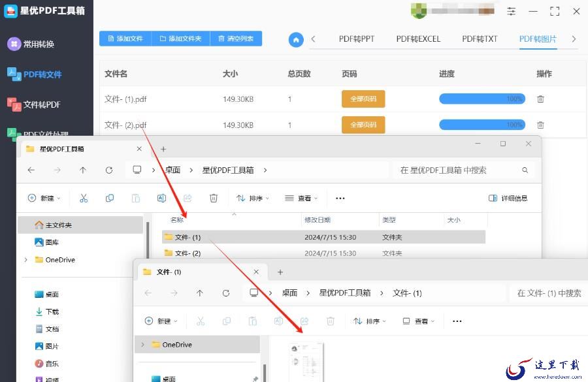Delete 文件- (2).pdf with its trash icon
The height and width of the screenshot is (382, 588).
540,125
